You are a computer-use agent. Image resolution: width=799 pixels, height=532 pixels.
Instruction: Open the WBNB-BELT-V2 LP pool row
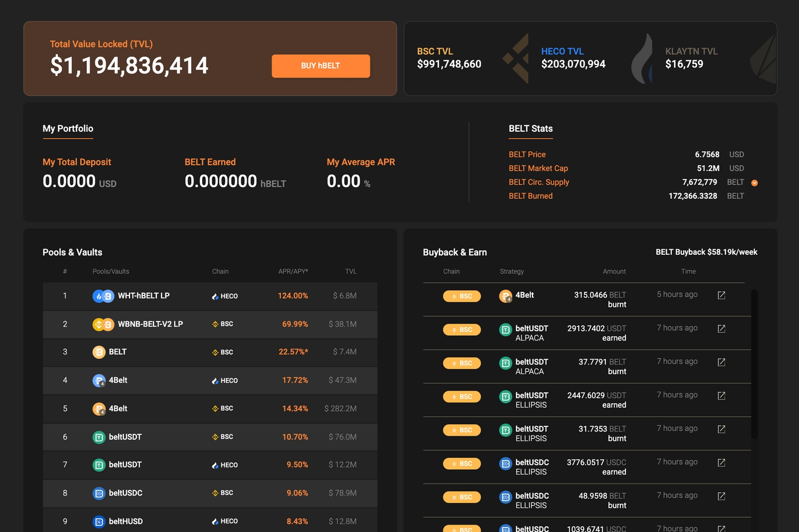coord(210,324)
